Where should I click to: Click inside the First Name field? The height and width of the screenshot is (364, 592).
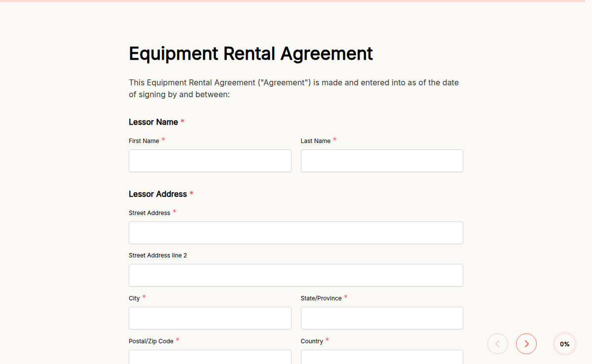(x=210, y=161)
